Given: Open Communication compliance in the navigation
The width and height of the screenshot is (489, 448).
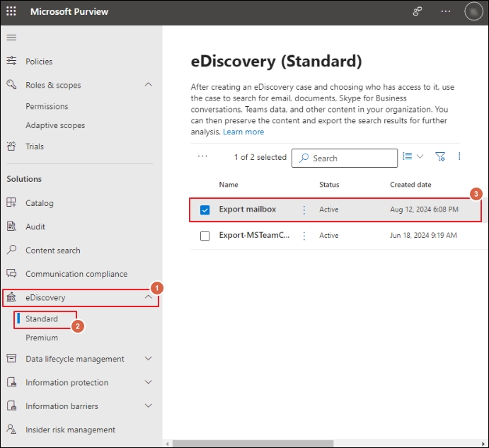Looking at the screenshot, I should [76, 274].
